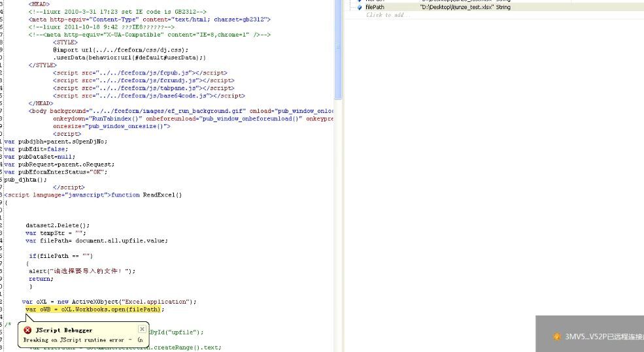This screenshot has height=352, width=644.
Task: Select the blue variable icon beside filePath
Action: coord(360,7)
